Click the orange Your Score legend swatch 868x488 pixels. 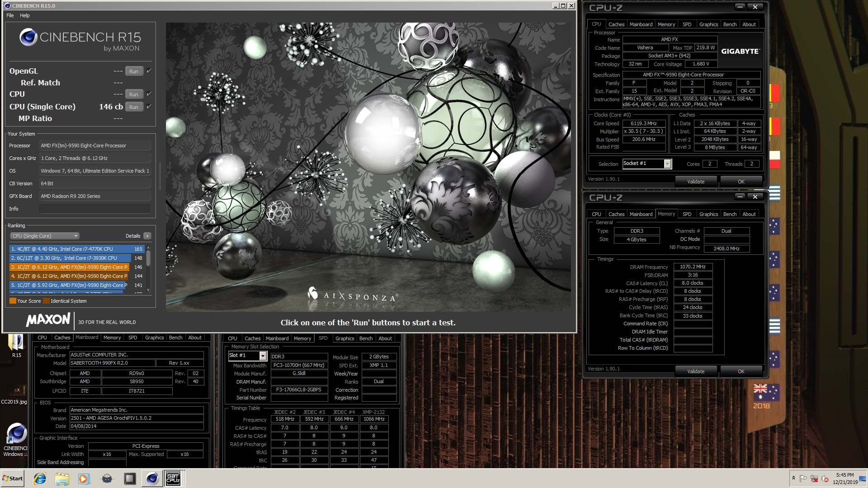[13, 301]
